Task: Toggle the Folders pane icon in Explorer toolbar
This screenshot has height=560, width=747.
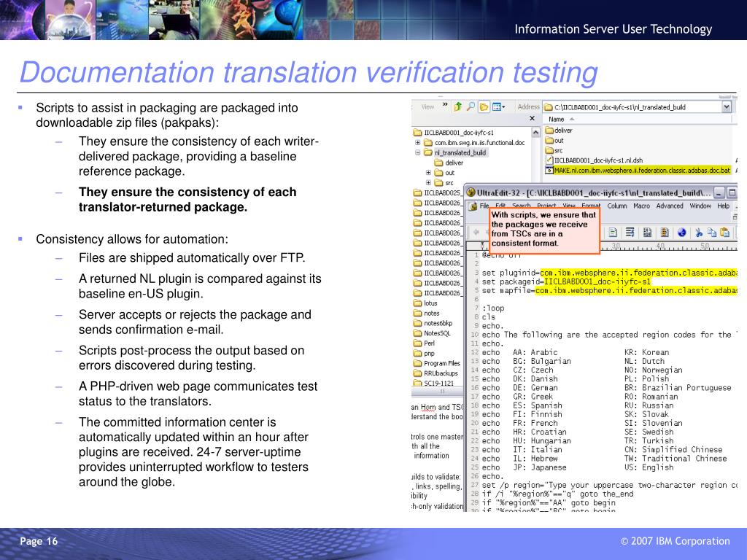Action: [484, 106]
